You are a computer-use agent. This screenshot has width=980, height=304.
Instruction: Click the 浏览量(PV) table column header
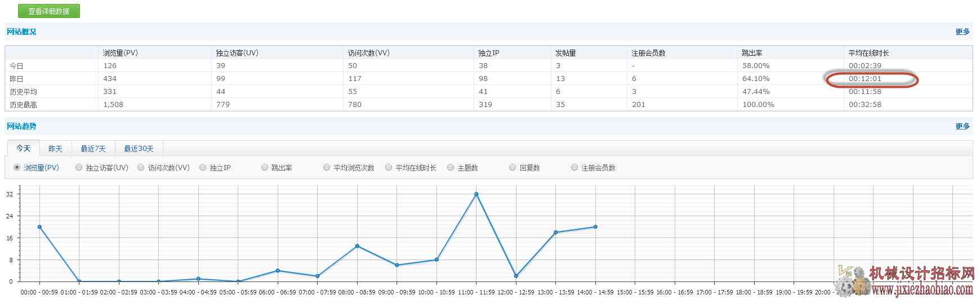click(x=120, y=53)
